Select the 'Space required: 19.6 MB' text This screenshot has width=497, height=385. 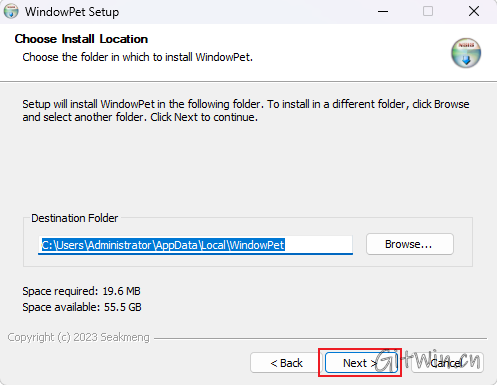(x=81, y=291)
